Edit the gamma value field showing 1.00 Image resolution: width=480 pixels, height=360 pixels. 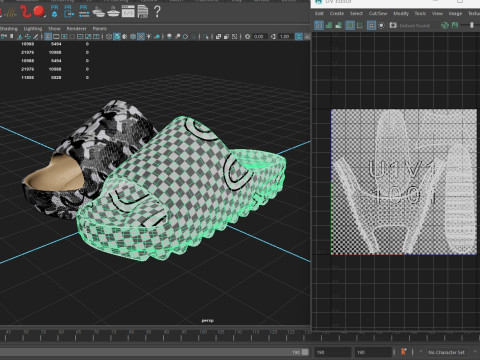[x=285, y=37]
